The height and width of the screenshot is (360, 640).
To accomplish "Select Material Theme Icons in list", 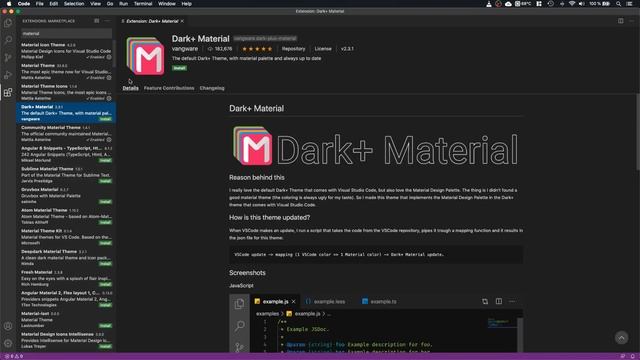I will point(66,92).
